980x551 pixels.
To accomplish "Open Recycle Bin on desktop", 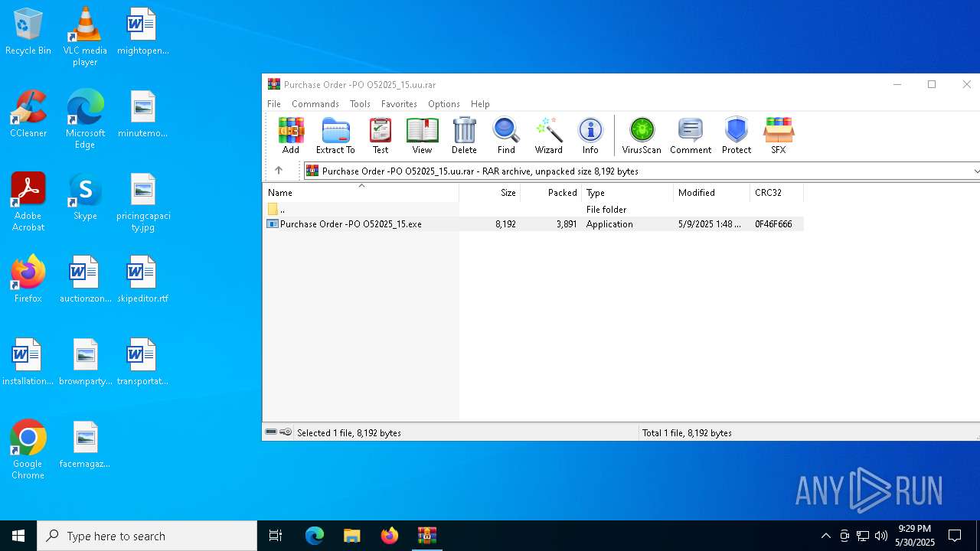I will coord(28,32).
